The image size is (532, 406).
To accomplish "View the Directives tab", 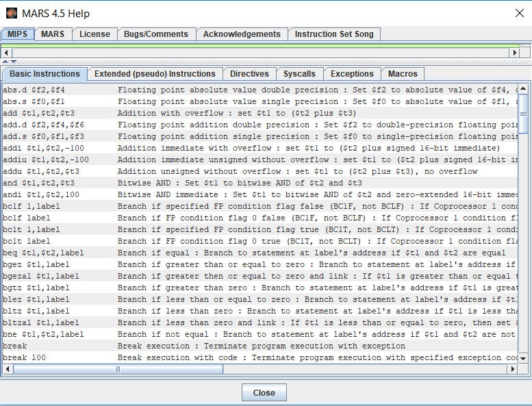I will pyautogui.click(x=249, y=74).
